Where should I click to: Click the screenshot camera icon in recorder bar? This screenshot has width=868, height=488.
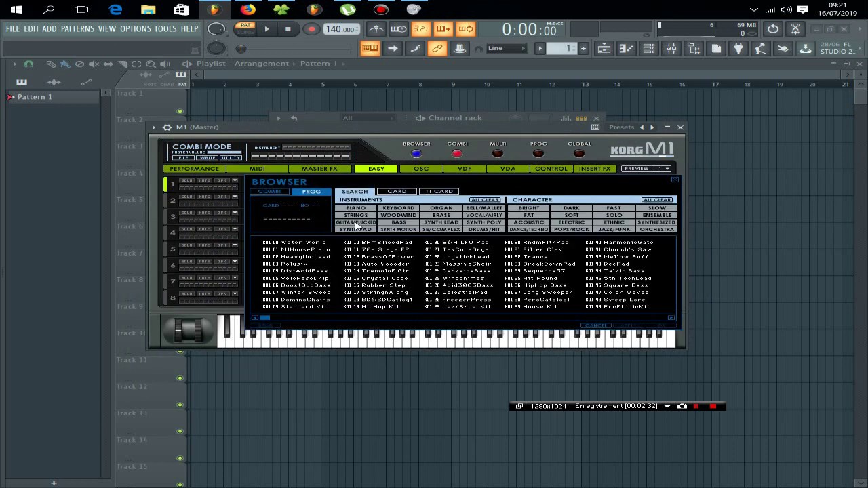682,406
